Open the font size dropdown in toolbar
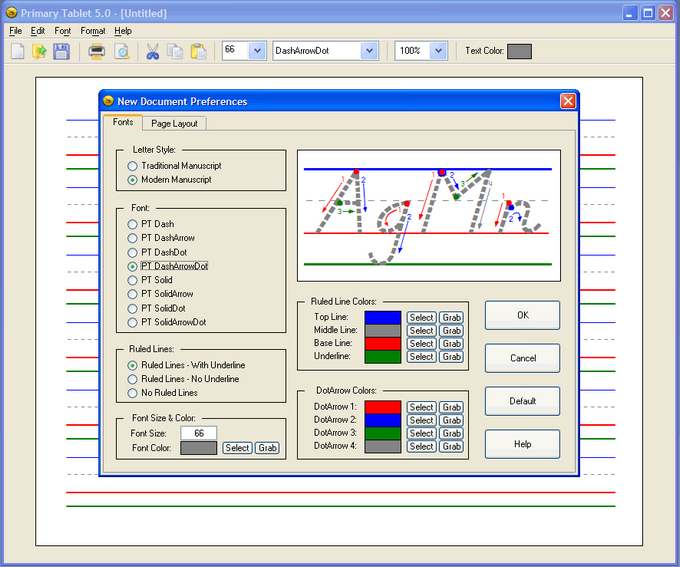Image resolution: width=680 pixels, height=567 pixels. 257,51
